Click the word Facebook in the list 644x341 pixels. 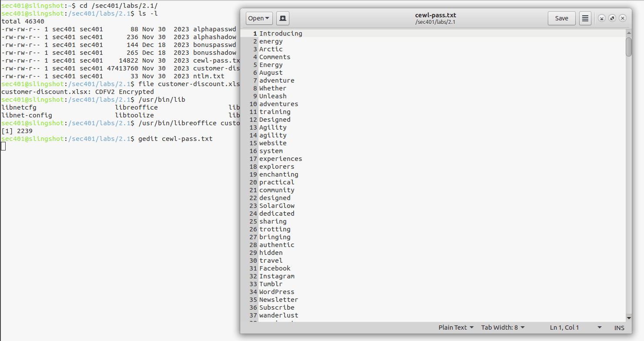[275, 268]
